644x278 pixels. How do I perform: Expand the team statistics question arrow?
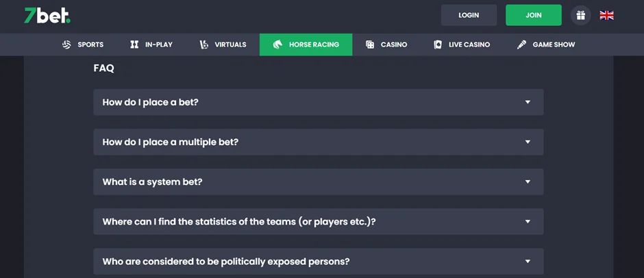(528, 222)
